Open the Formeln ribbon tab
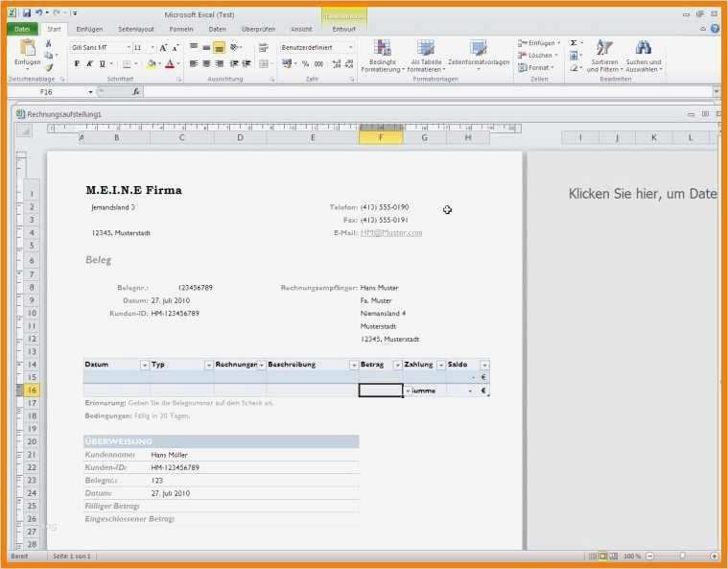Image resolution: width=728 pixels, height=569 pixels. (x=181, y=29)
